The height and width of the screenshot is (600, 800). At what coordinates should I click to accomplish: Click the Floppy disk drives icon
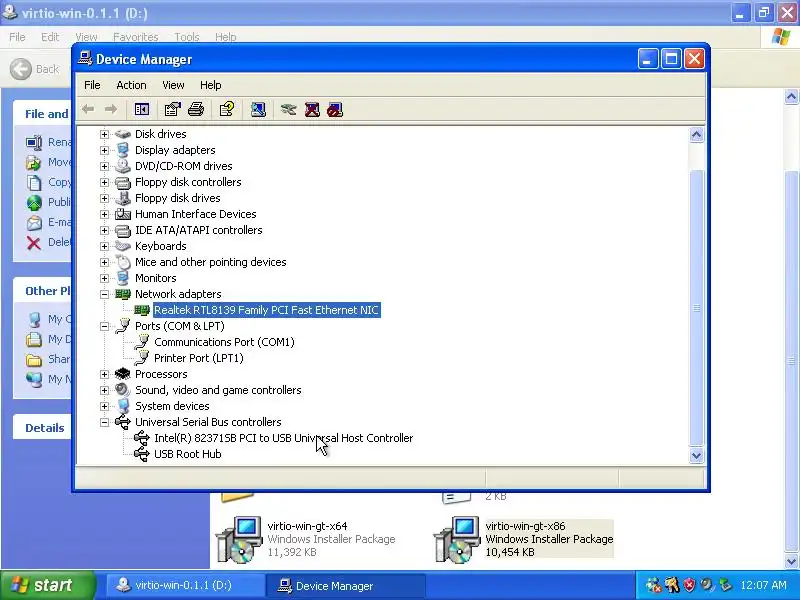(122, 198)
